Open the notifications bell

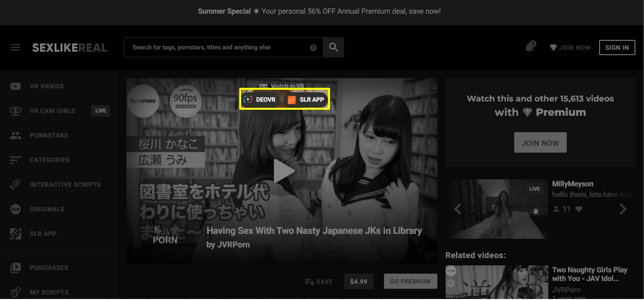tap(530, 47)
